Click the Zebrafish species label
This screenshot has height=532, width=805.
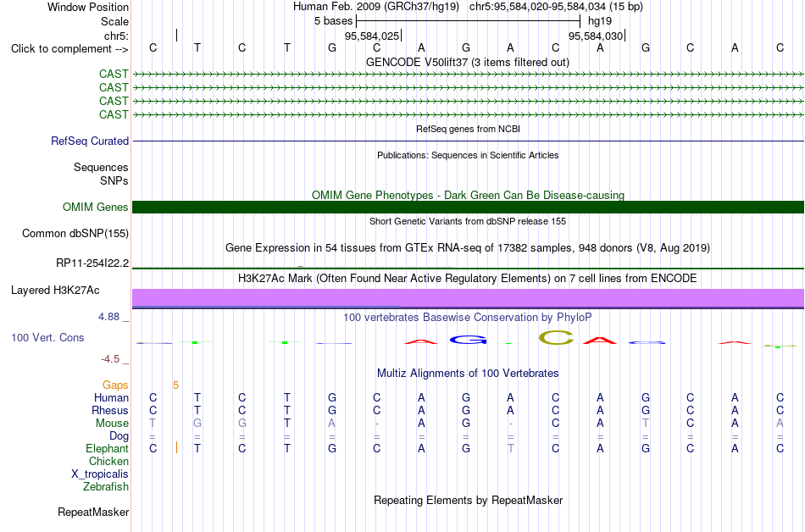106,486
